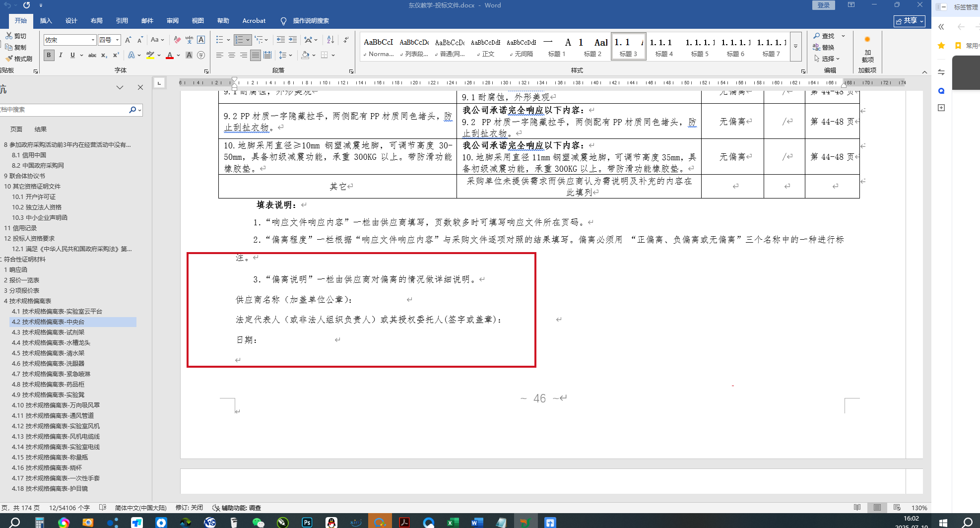
Task: Toggle justified text alignment
Action: coord(256,55)
